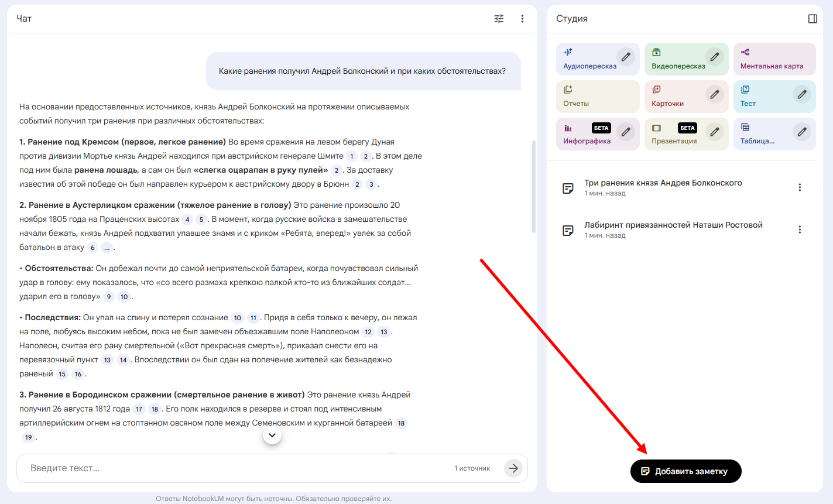Jump to bottom with the down chevron
Image resolution: width=833 pixels, height=504 pixels.
pyautogui.click(x=272, y=435)
